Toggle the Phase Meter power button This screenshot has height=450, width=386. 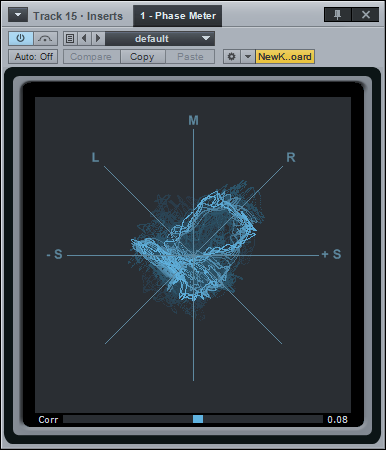[21, 38]
